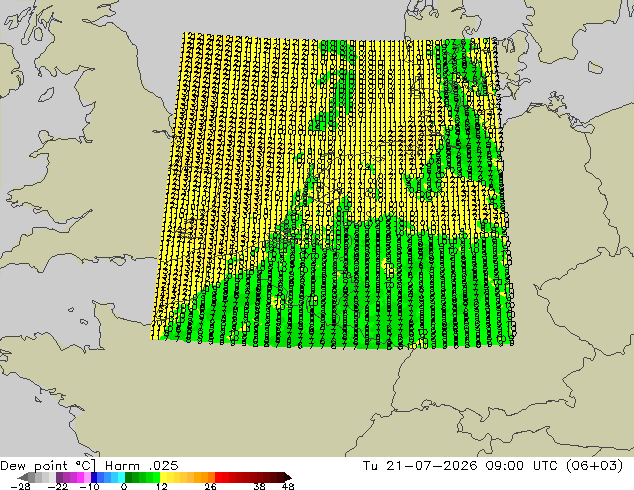Click the legend's right dark-red arrow end
634x490 pixels.
click(x=288, y=477)
